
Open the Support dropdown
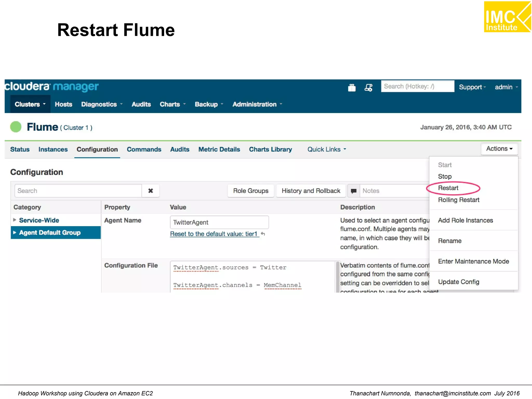pyautogui.click(x=472, y=87)
